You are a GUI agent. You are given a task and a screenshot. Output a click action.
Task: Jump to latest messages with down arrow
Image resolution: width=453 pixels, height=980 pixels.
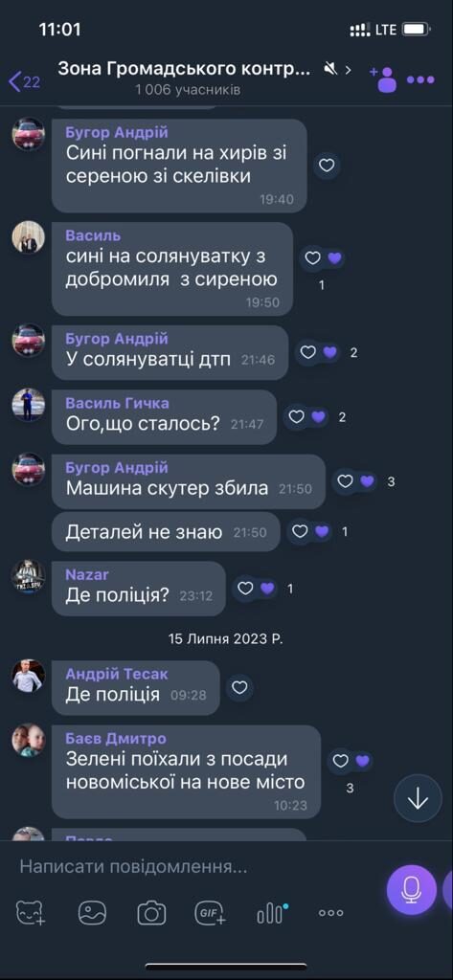coord(418,798)
